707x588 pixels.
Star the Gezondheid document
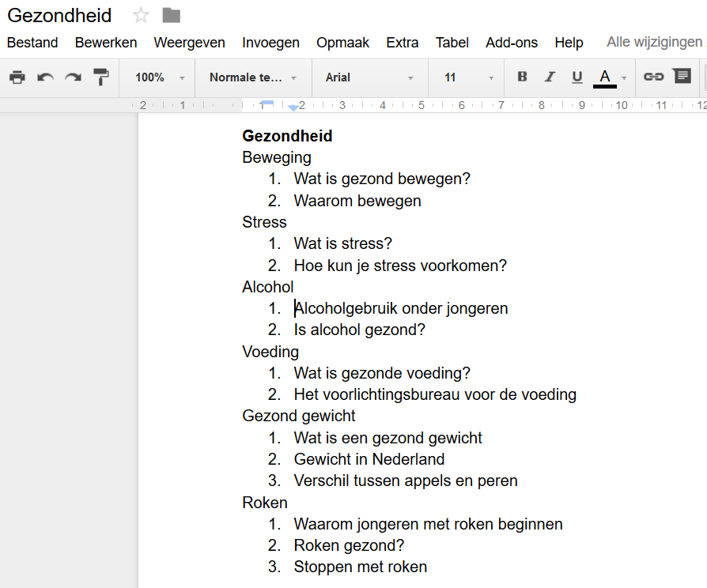click(x=141, y=16)
